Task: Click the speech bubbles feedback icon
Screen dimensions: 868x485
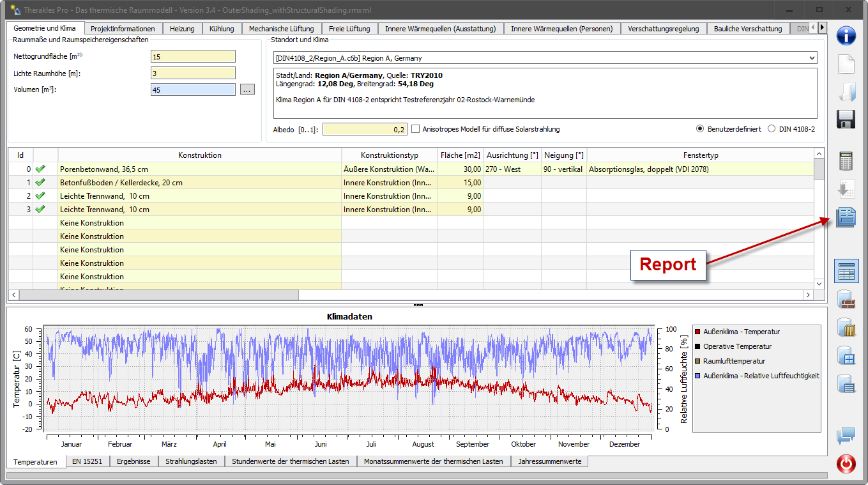Action: [x=846, y=436]
